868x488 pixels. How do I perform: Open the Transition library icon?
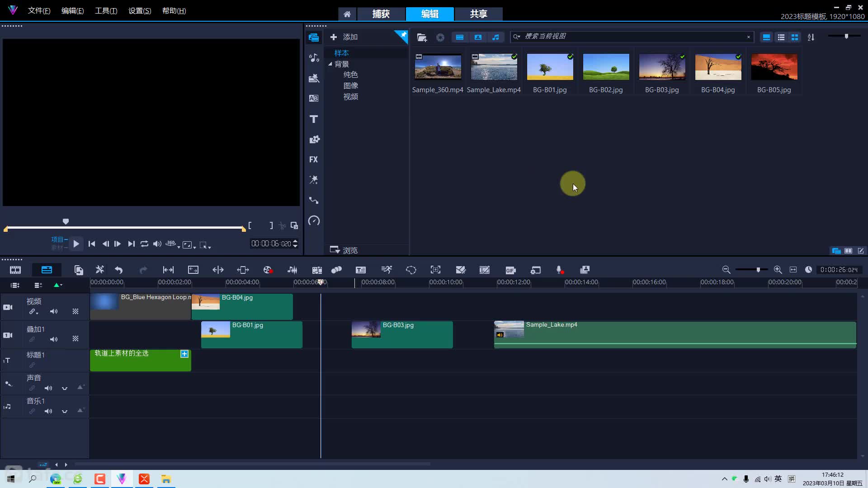point(314,98)
